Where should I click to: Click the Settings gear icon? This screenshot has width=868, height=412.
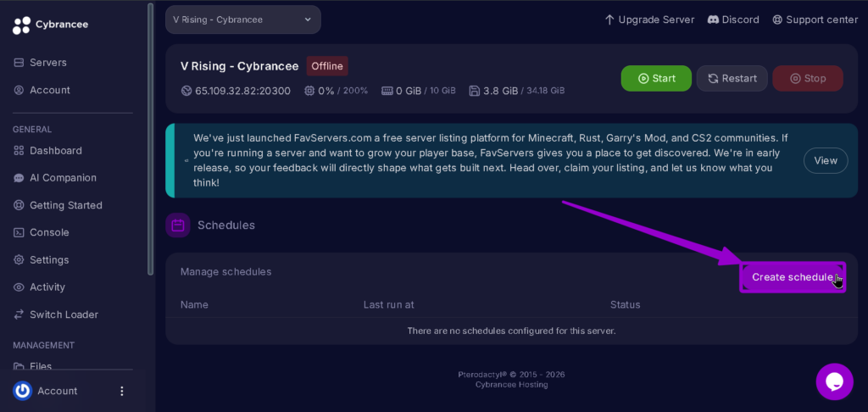pos(19,259)
